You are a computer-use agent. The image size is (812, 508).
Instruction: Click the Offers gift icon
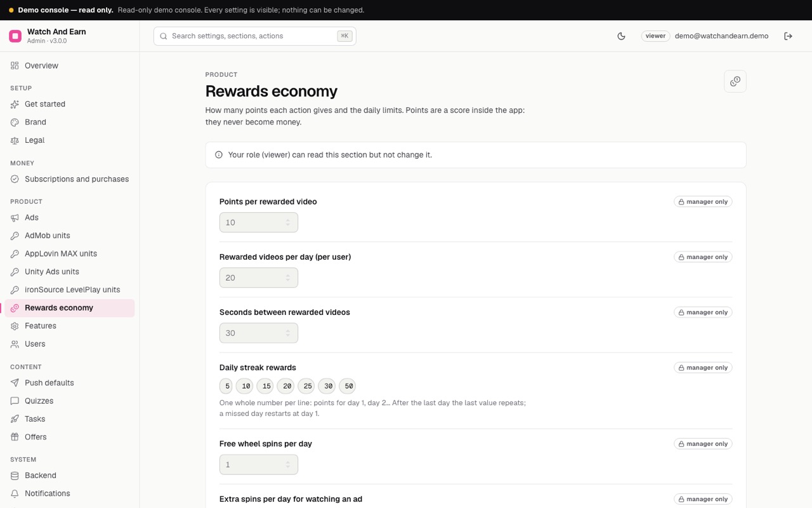(15, 437)
